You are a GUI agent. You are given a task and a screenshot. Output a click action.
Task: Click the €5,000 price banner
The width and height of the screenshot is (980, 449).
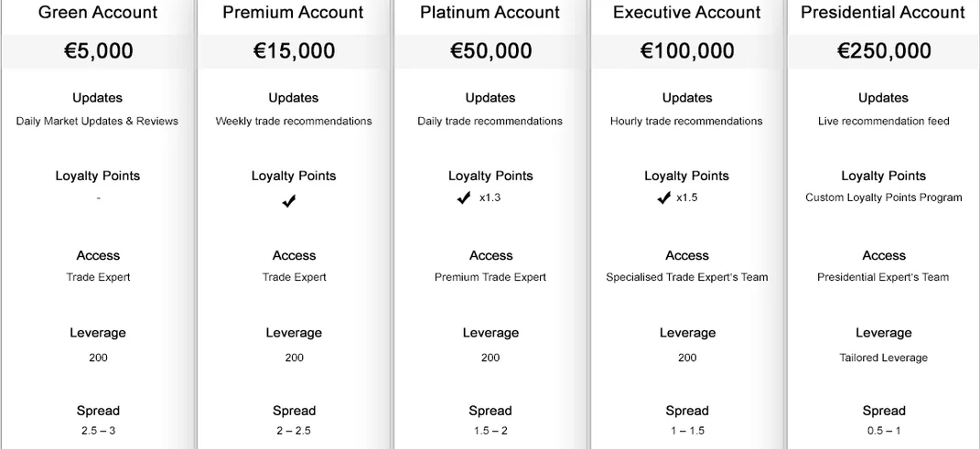click(x=98, y=51)
